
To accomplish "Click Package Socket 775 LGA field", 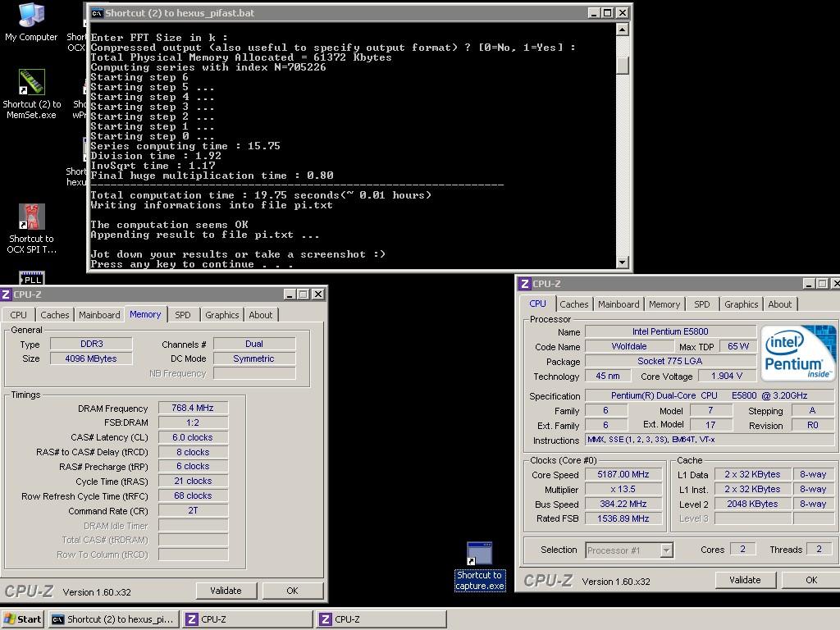I will pos(670,361).
